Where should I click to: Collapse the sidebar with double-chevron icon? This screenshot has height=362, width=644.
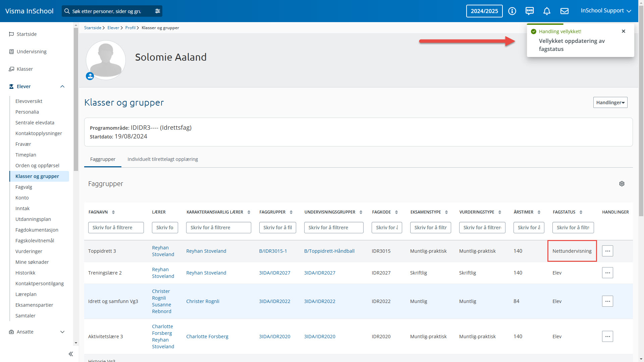[71, 354]
